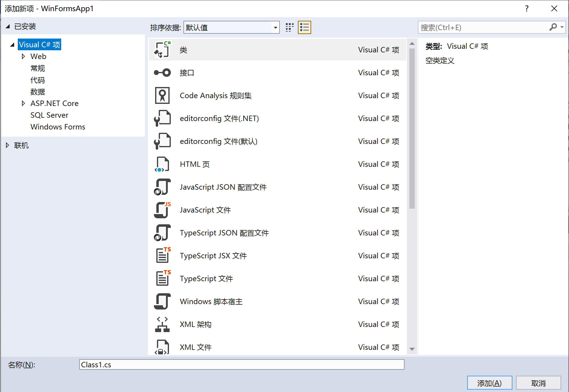Select the row labeled Code Analysis 规则集
The height and width of the screenshot is (392, 569).
(277, 95)
